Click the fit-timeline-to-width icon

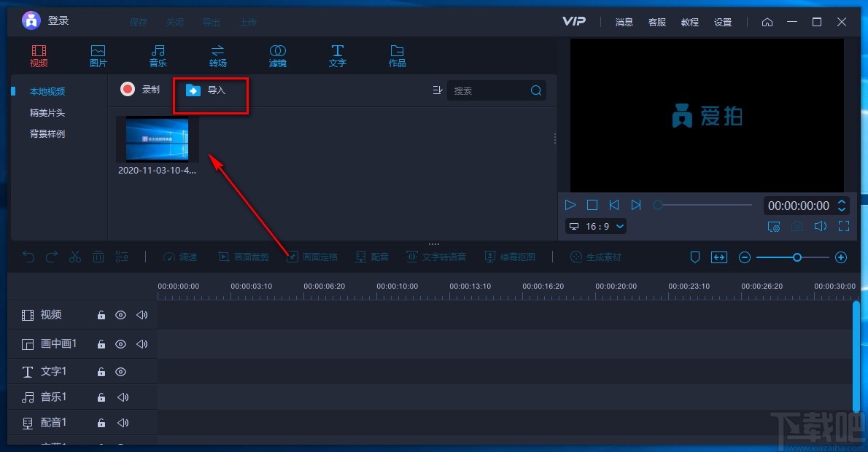pos(719,257)
